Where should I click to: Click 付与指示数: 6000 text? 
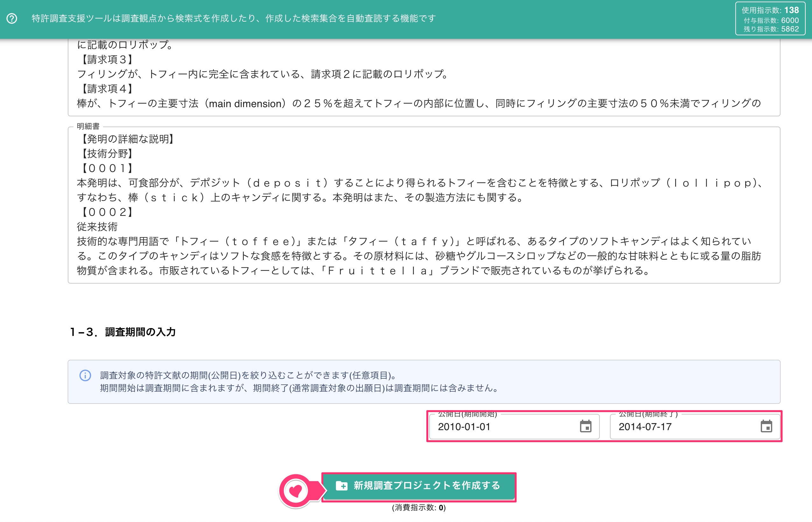click(x=771, y=20)
